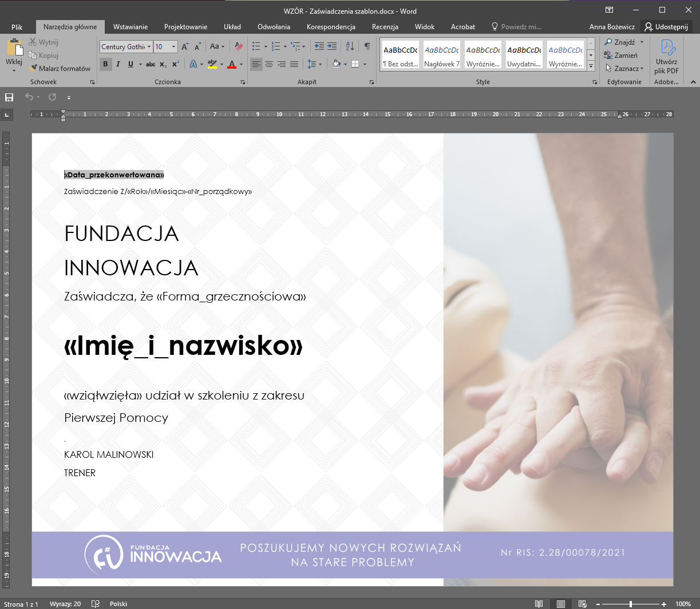Customize Quick Access Toolbar dropdown
Viewport: 700px width, 609px height.
(x=69, y=98)
